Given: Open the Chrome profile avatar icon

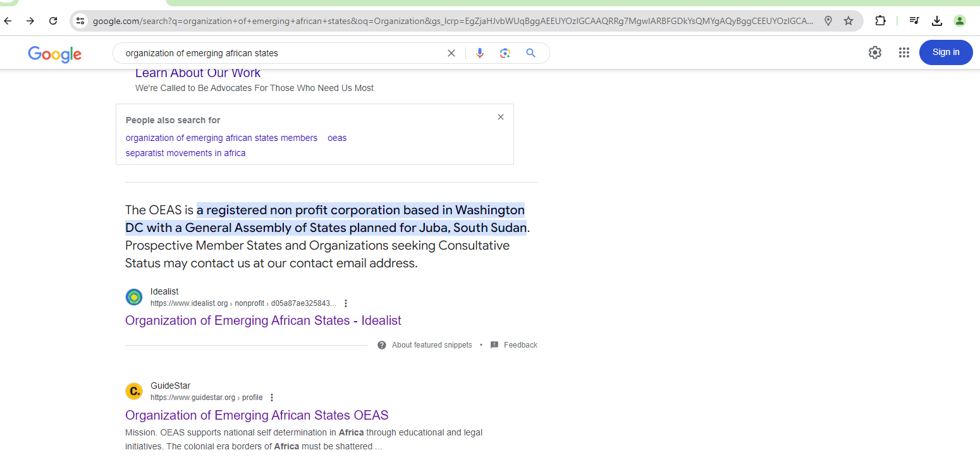Looking at the screenshot, I should coord(960,21).
